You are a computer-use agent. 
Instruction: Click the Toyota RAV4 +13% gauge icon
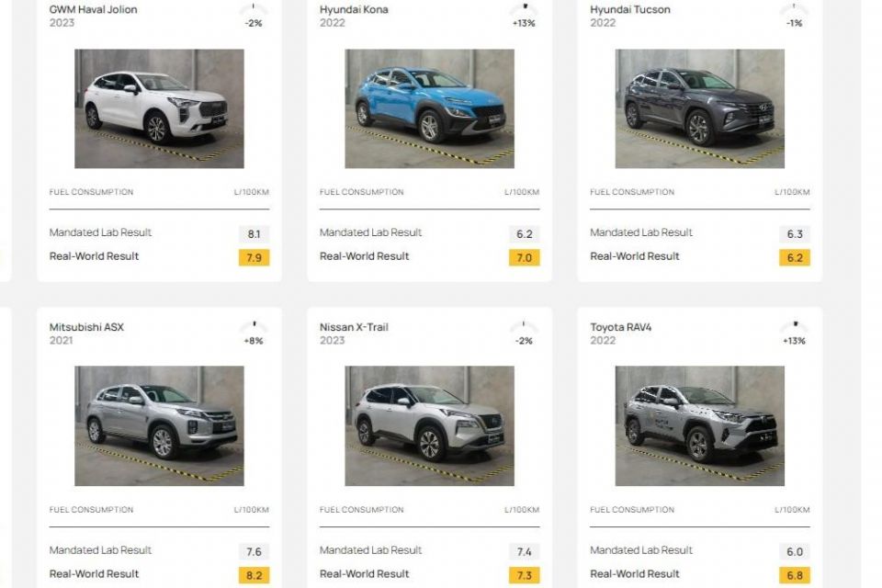(794, 326)
